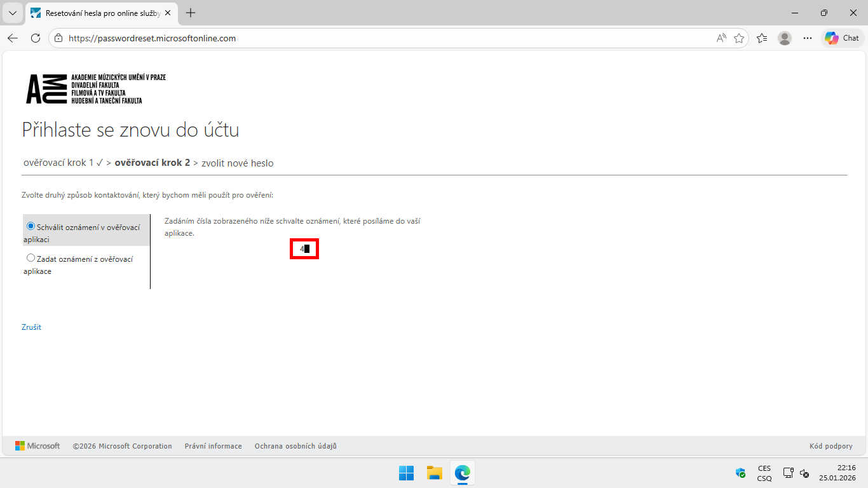The width and height of the screenshot is (868, 488).
Task: Open the Windows Start menu
Action: click(x=406, y=473)
